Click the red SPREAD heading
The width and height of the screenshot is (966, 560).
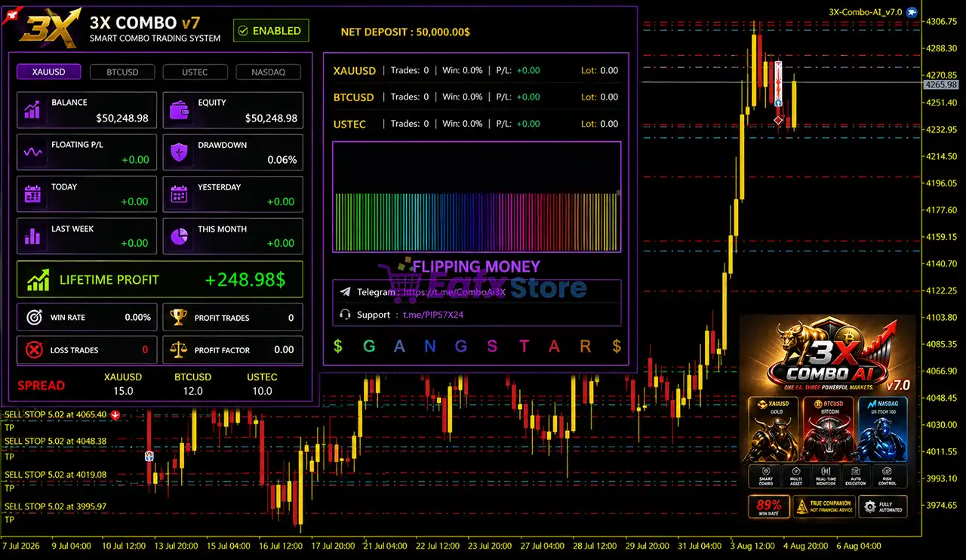41,386
